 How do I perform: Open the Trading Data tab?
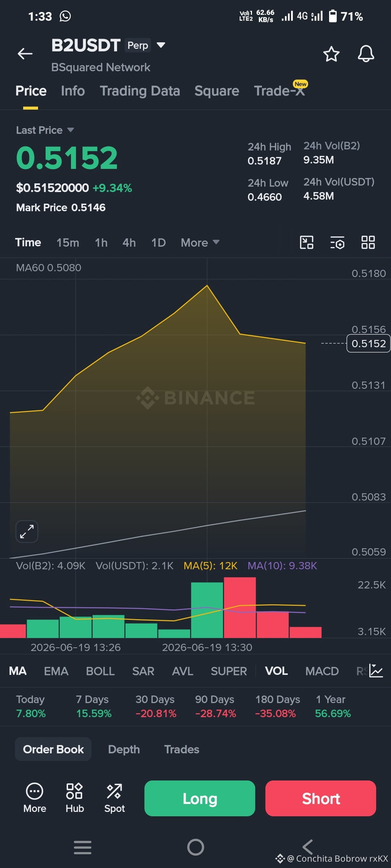pos(140,91)
